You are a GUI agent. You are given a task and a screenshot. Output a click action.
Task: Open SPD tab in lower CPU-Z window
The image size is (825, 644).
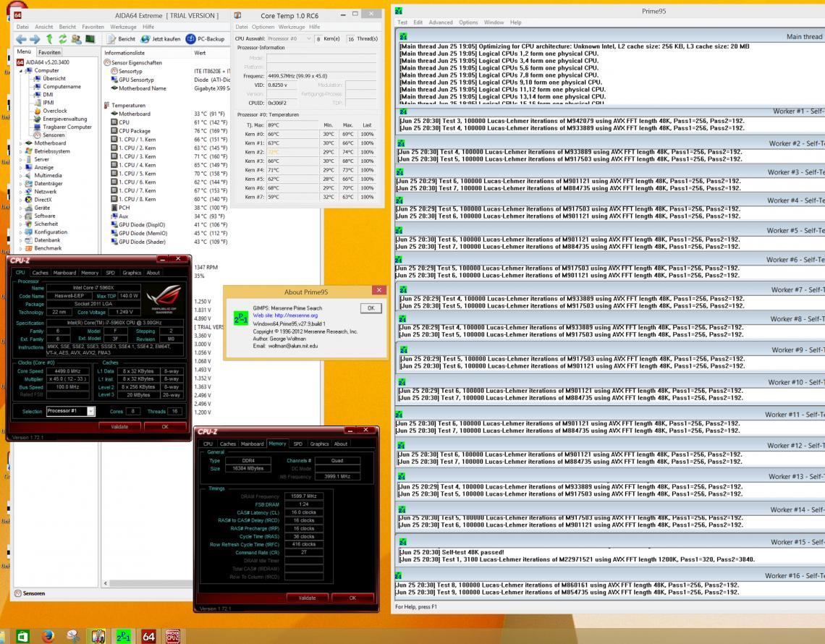(x=298, y=444)
